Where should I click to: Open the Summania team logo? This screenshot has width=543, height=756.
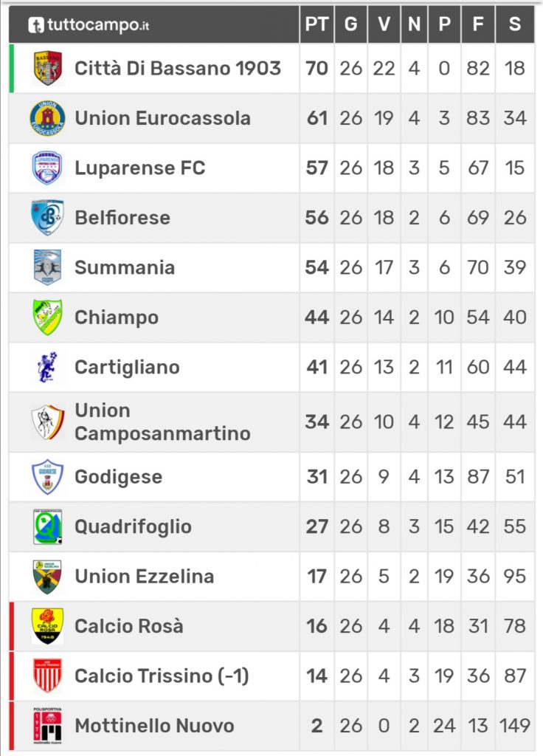(x=47, y=267)
